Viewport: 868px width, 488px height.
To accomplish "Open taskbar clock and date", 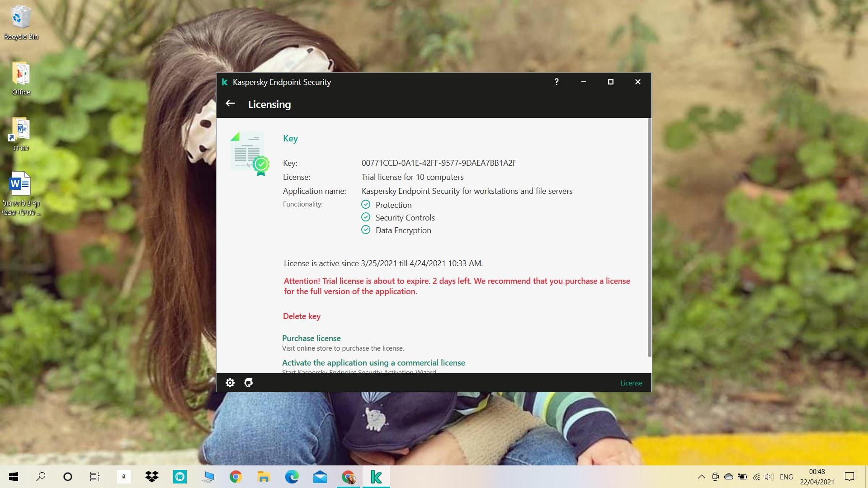I will click(x=817, y=477).
